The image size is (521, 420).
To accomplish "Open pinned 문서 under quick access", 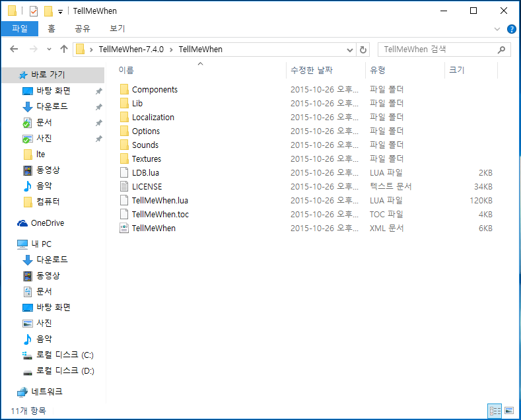I will pyautogui.click(x=44, y=122).
